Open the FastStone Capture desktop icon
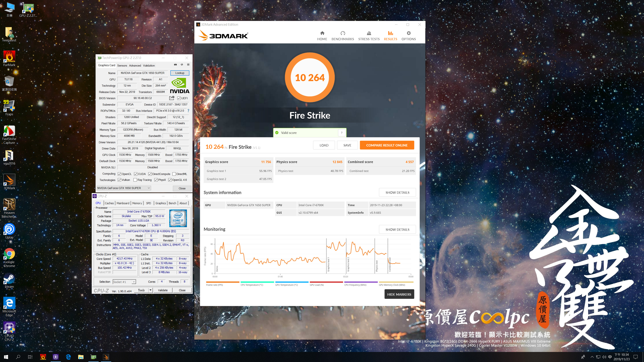This screenshot has height=362, width=644. (x=9, y=135)
